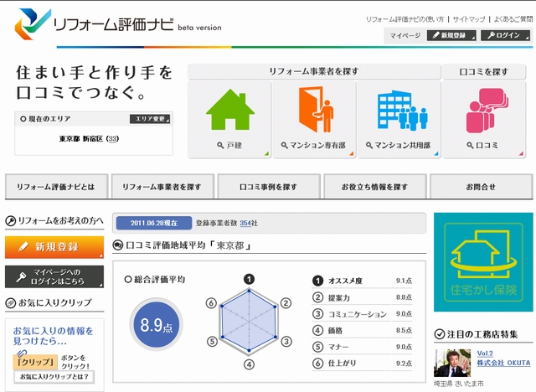Click the key ログイン button in header
Image resolution: width=536 pixels, height=392 pixels.
tap(506, 35)
